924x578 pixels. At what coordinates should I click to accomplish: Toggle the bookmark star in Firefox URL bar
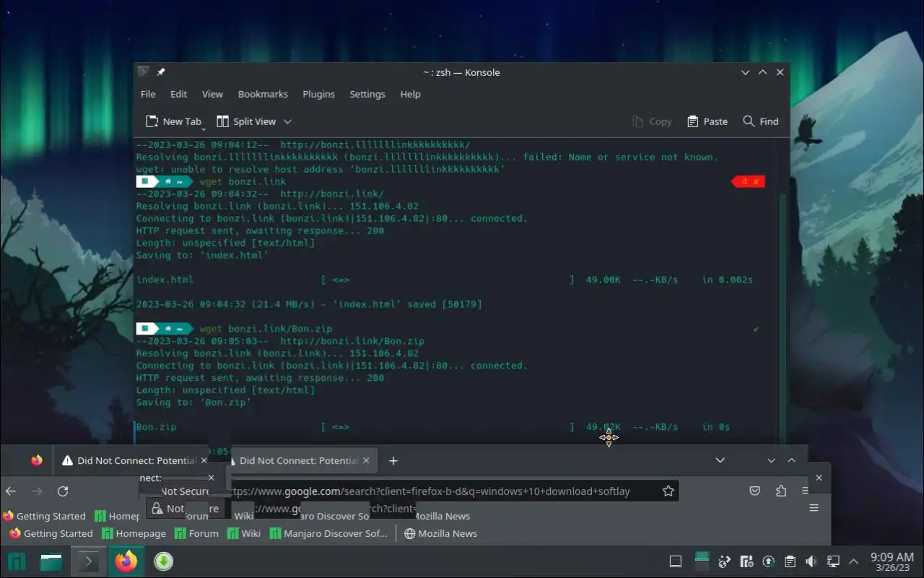click(x=668, y=491)
